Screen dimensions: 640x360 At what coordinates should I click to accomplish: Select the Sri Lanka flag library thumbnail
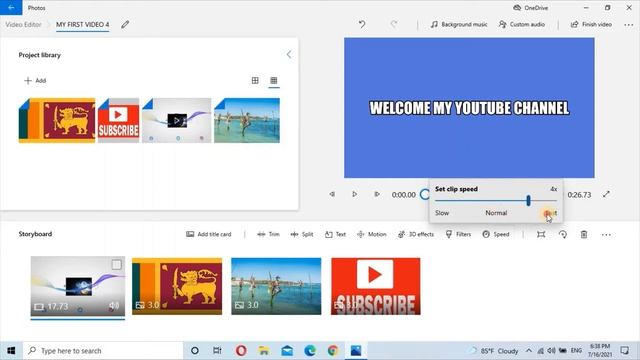point(57,120)
